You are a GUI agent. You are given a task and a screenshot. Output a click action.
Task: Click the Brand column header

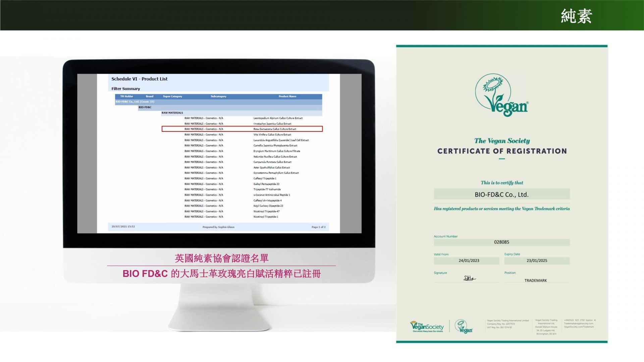pyautogui.click(x=149, y=97)
